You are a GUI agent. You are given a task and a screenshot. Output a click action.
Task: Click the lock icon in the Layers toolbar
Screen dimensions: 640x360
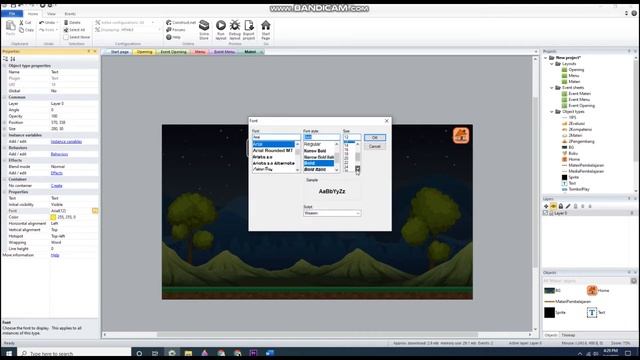pos(561,206)
